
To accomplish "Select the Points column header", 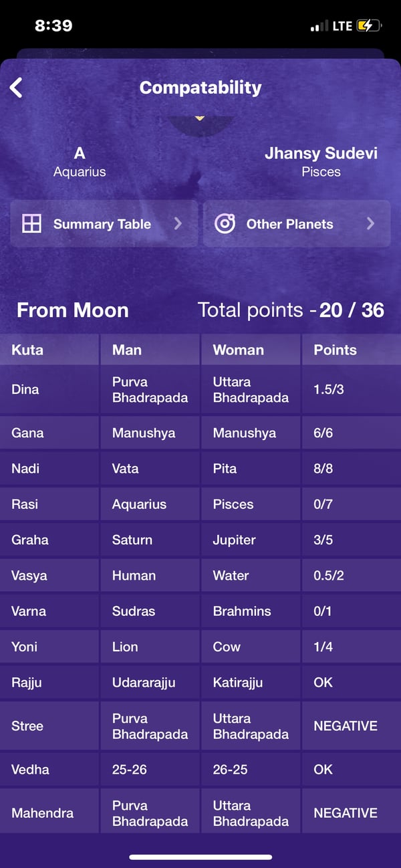I will (x=335, y=350).
